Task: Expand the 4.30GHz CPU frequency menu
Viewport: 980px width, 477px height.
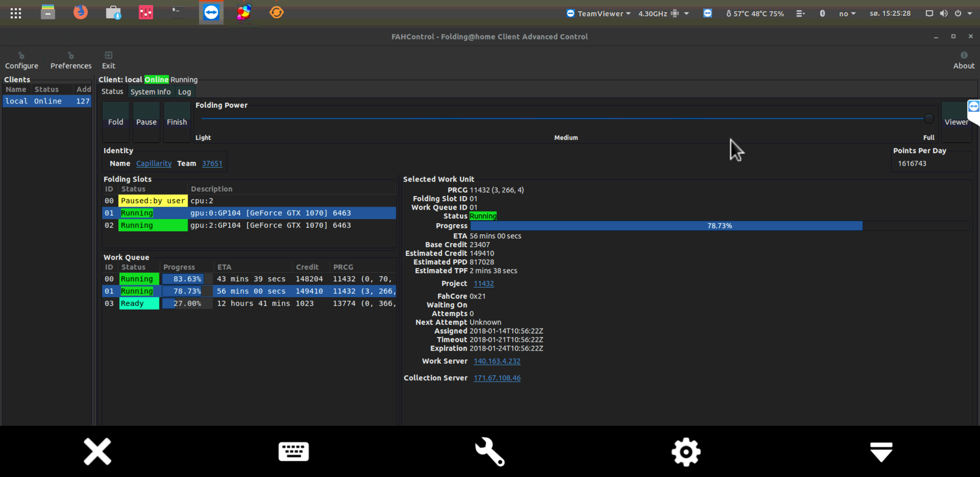Action: pyautogui.click(x=663, y=13)
